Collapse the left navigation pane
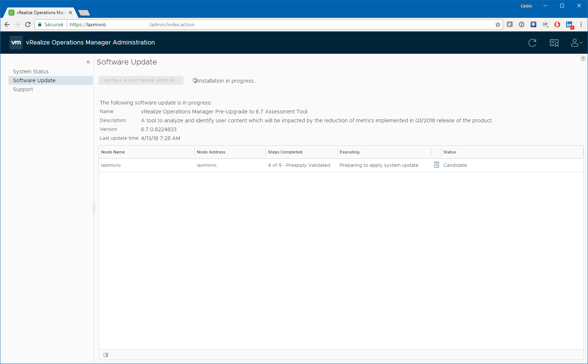 coord(88,62)
